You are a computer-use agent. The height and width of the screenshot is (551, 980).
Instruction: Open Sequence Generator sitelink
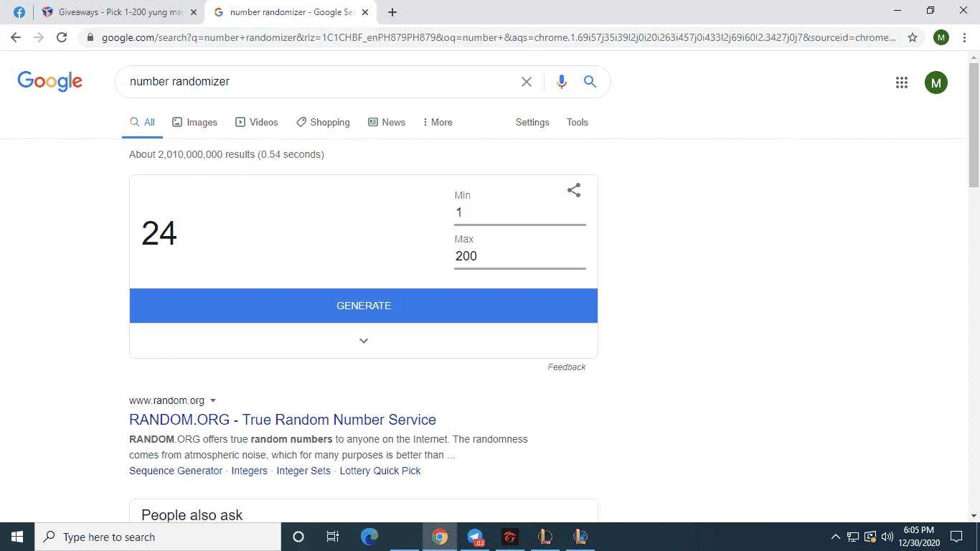click(176, 471)
